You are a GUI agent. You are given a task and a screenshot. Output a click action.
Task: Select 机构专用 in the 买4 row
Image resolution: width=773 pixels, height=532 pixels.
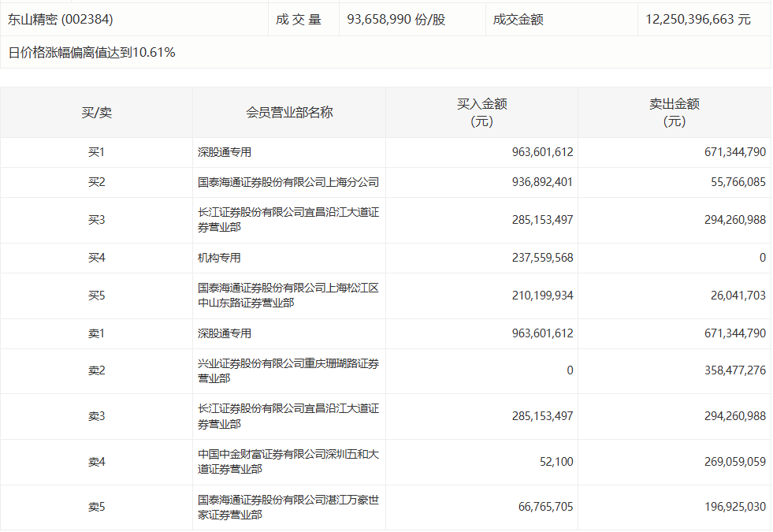219,258
